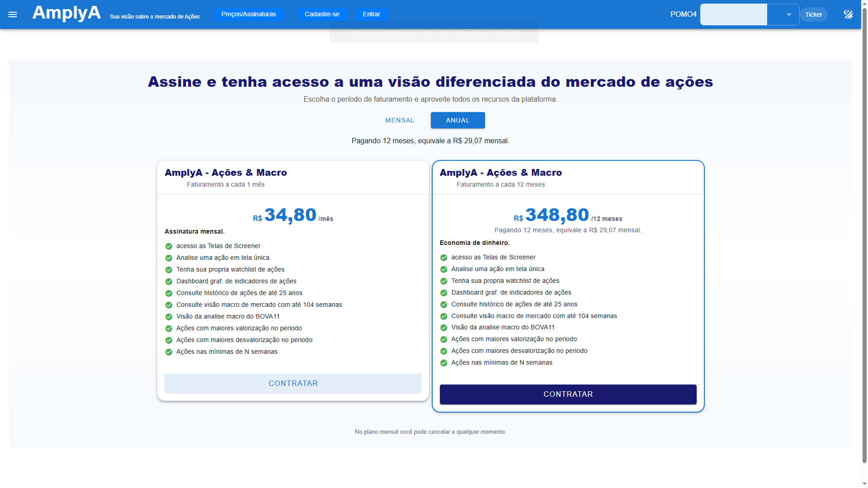Open Preços/Assinaturas page
Viewport: 868px width, 488px height.
coord(249,14)
